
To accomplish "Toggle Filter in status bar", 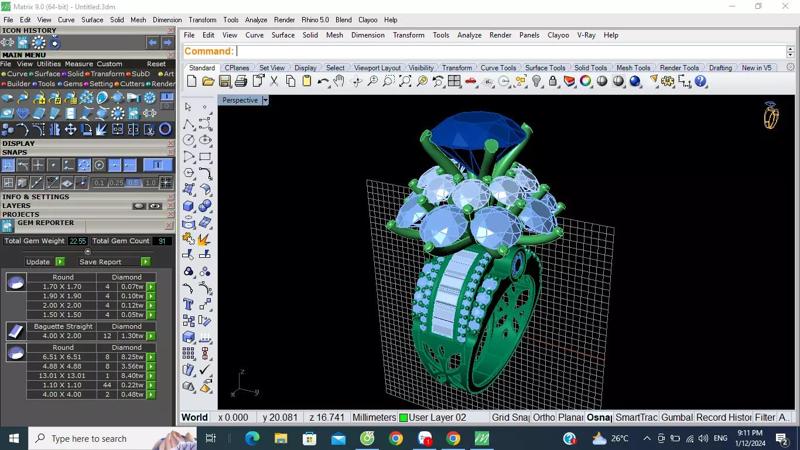I will 765,417.
